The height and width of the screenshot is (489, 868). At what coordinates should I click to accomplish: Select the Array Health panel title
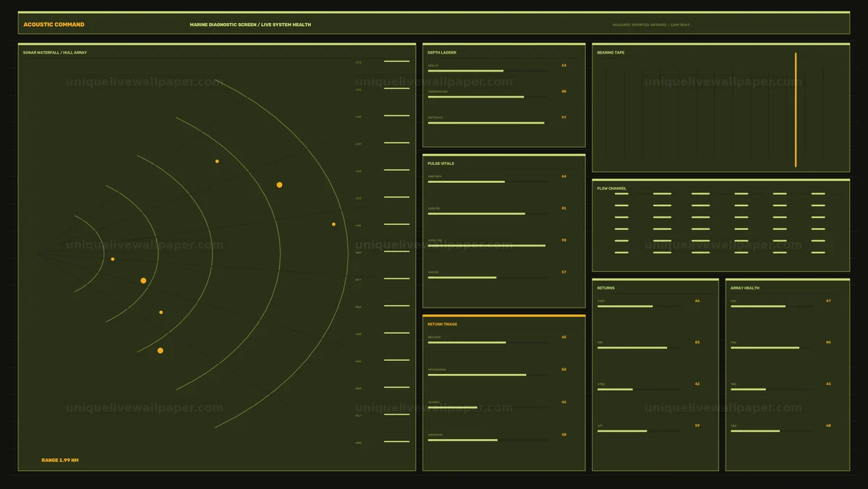pos(745,288)
